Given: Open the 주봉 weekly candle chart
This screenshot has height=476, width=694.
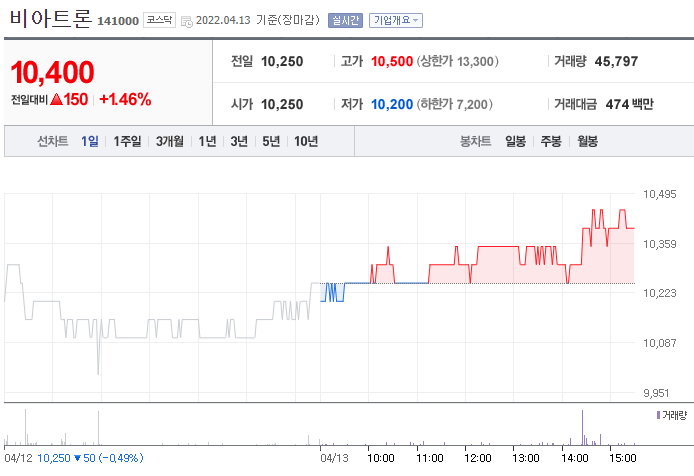Looking at the screenshot, I should tap(551, 141).
